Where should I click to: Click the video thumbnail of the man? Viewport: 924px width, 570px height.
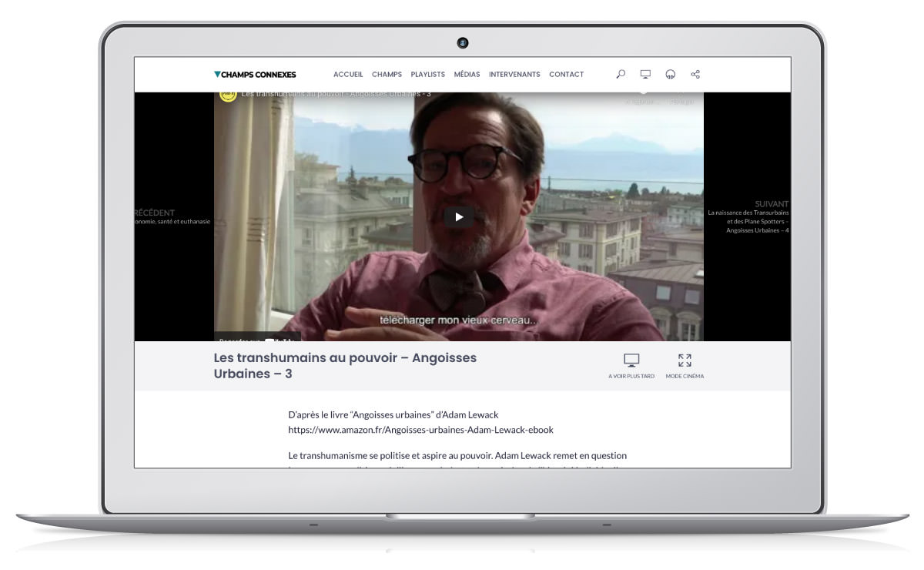(459, 216)
